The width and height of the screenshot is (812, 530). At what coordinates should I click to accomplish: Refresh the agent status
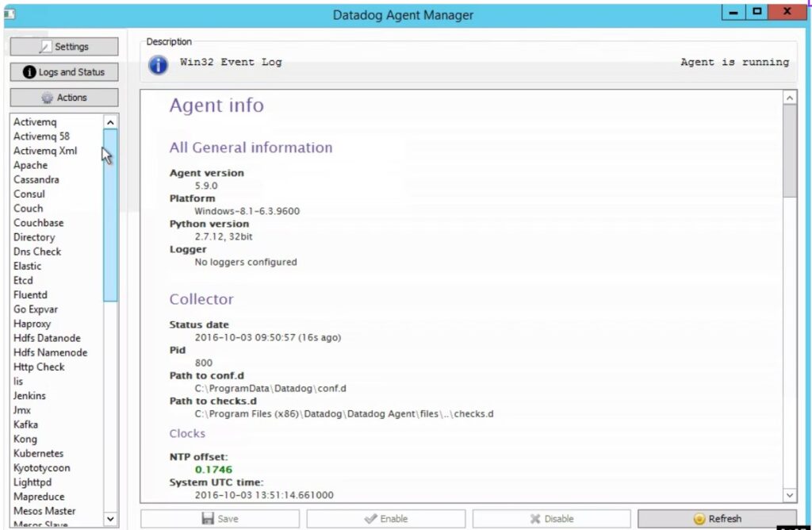click(717, 519)
